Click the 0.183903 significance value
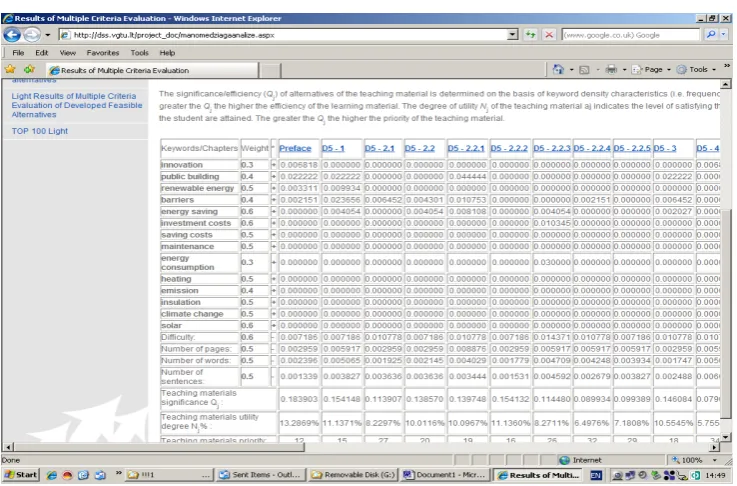 299,399
